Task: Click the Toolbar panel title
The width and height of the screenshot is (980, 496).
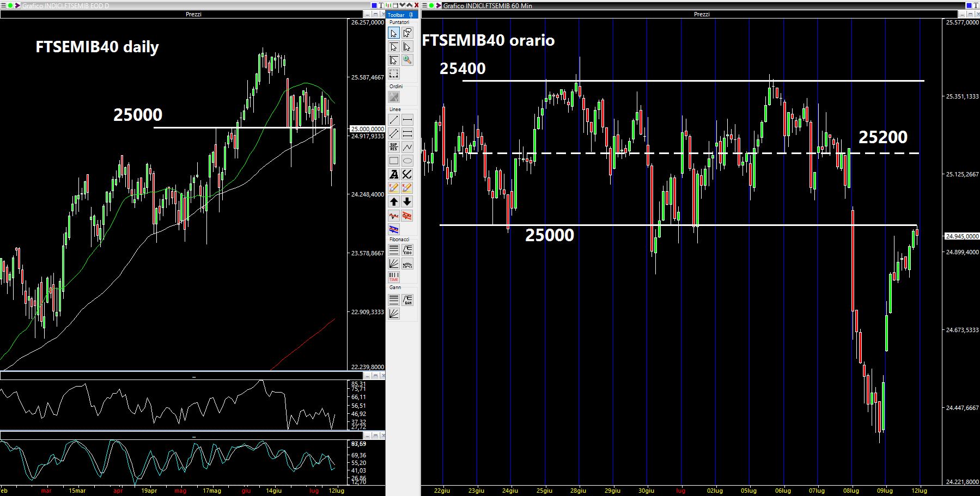Action: point(396,15)
